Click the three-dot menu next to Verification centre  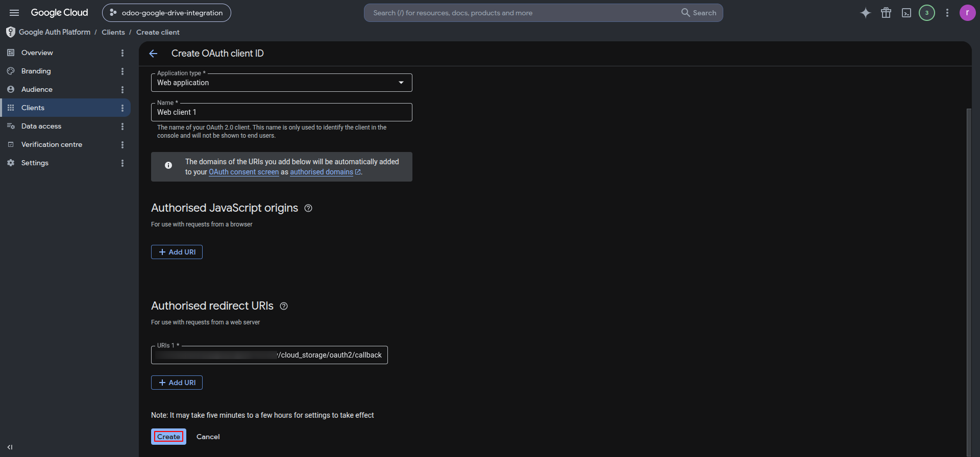coord(122,145)
